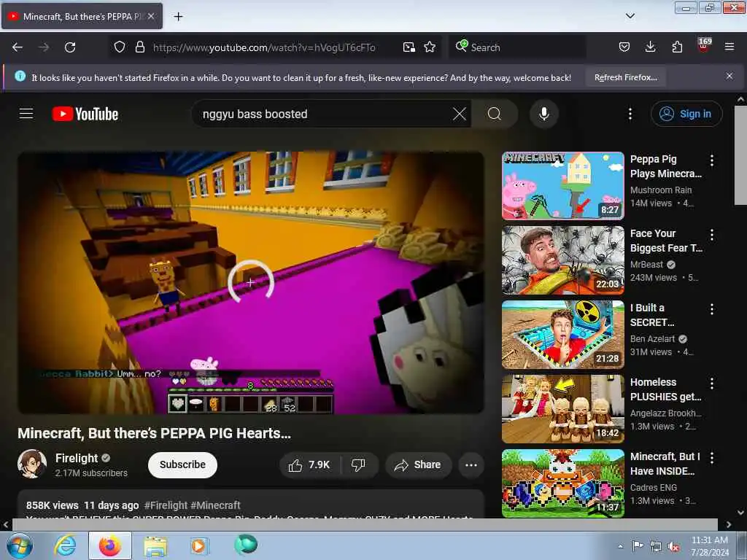Select the Minecraft, But there's PEPPA PIG tab
The height and width of the screenshot is (560, 747).
point(82,16)
